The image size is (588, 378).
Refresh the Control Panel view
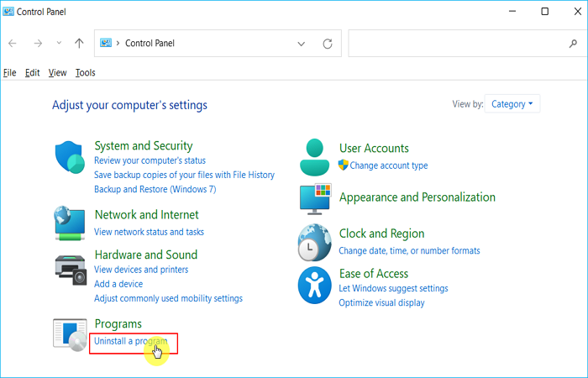click(x=328, y=44)
